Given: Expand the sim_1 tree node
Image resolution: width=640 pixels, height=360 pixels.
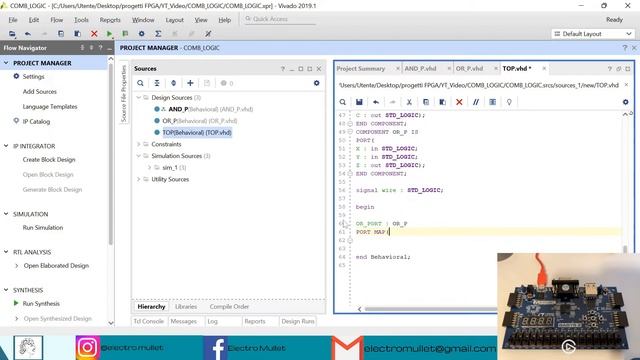Looking at the screenshot, I should [x=149, y=167].
